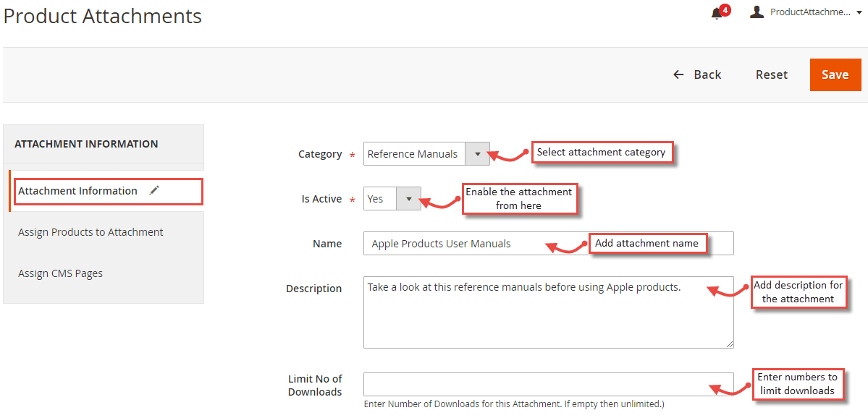Click inside the Description text area
Viewport: 868px width, 418px height.
click(x=548, y=312)
